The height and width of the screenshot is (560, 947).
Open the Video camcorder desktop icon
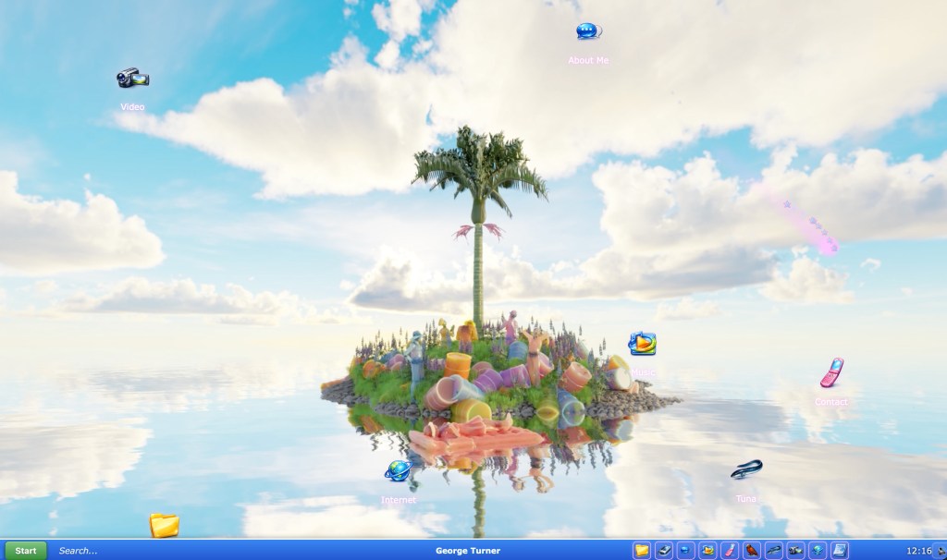point(132,79)
